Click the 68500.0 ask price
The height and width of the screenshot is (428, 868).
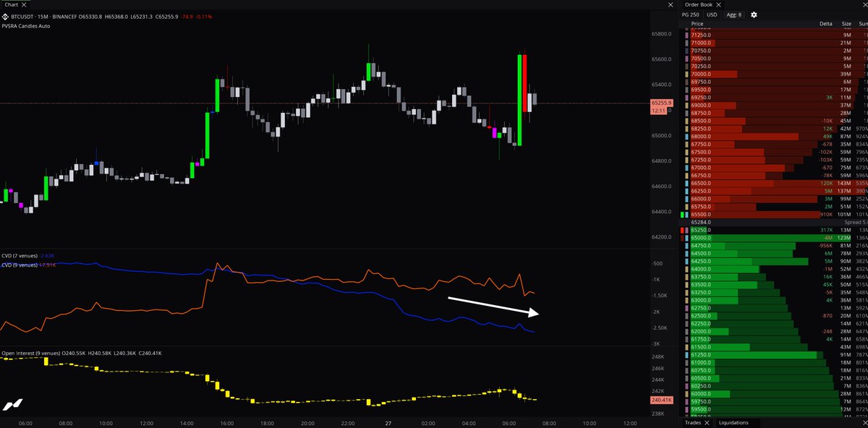[x=701, y=121]
